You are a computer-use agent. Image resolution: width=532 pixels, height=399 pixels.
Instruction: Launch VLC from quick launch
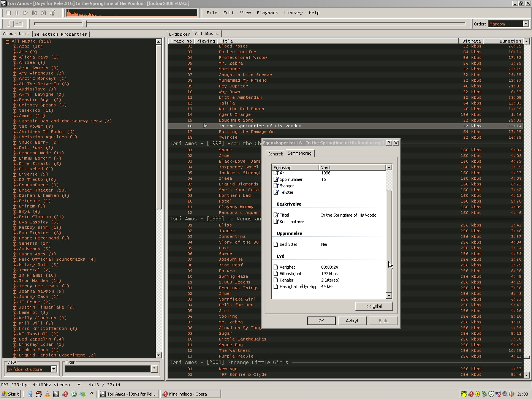(47, 394)
